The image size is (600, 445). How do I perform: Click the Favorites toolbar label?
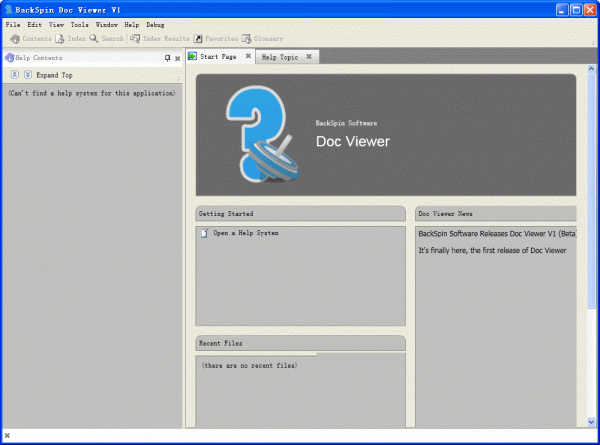pos(221,39)
